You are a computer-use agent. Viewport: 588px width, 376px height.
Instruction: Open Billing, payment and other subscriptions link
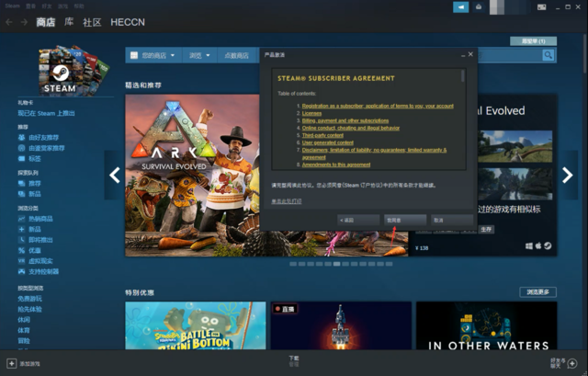point(345,120)
